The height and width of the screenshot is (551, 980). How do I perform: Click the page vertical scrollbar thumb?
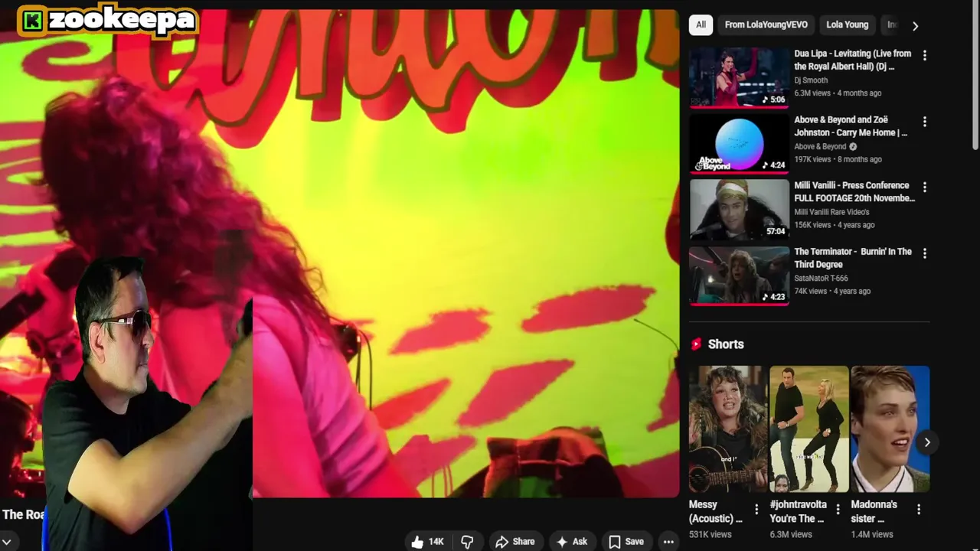(x=975, y=77)
